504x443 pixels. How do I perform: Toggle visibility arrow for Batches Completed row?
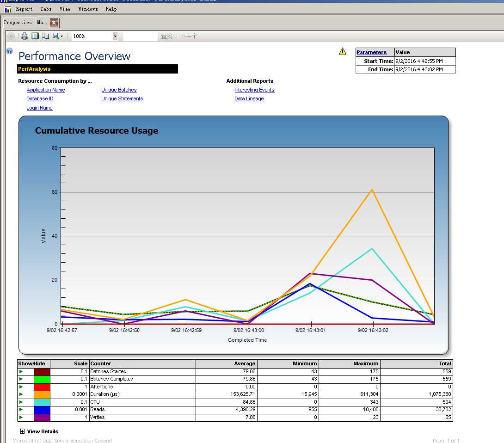point(21,379)
